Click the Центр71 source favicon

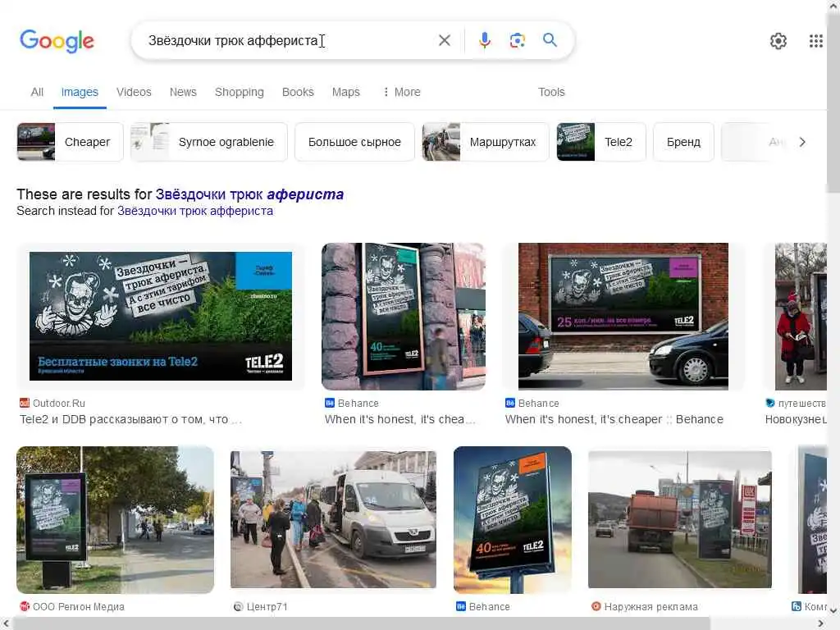(239, 606)
